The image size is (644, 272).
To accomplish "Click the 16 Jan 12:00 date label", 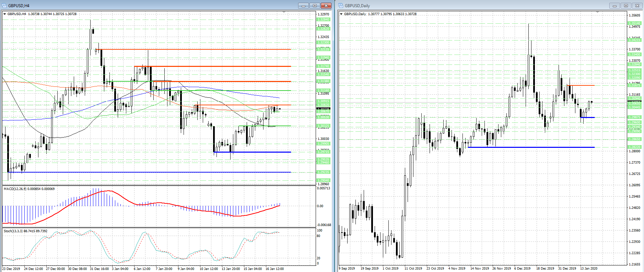I will 274,269.
